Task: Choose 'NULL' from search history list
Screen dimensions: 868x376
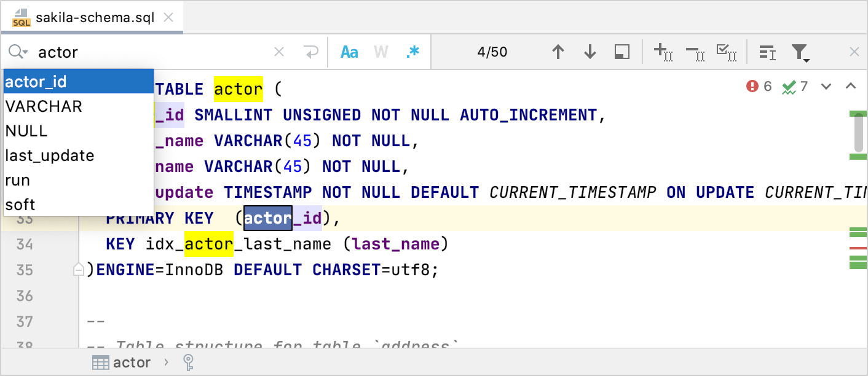Action: tap(78, 131)
